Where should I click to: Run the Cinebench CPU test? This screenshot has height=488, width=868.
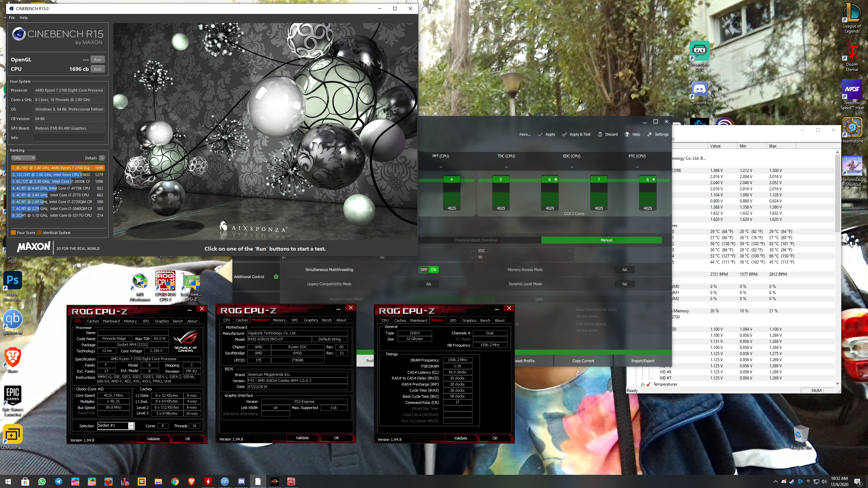[x=98, y=69]
